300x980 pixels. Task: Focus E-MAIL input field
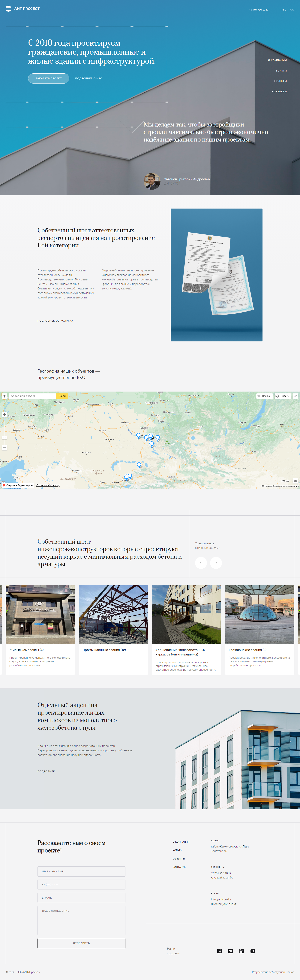coord(81,898)
